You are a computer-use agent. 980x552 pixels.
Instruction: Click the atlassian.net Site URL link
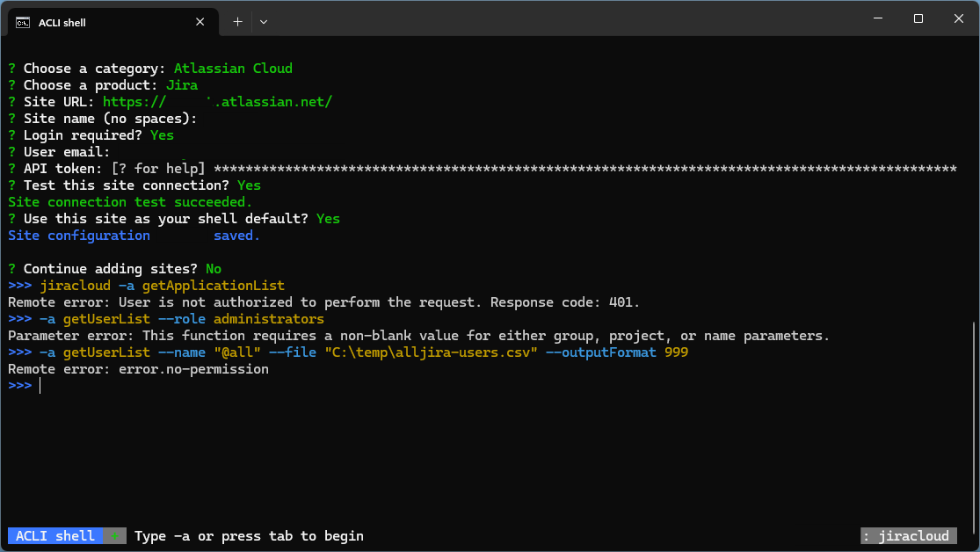(218, 101)
